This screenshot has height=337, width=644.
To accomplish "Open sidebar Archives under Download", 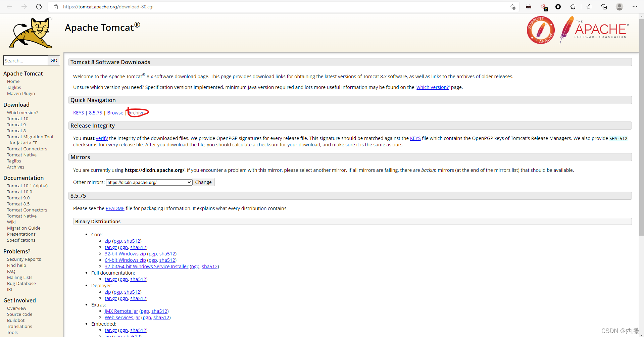I will 16,167.
